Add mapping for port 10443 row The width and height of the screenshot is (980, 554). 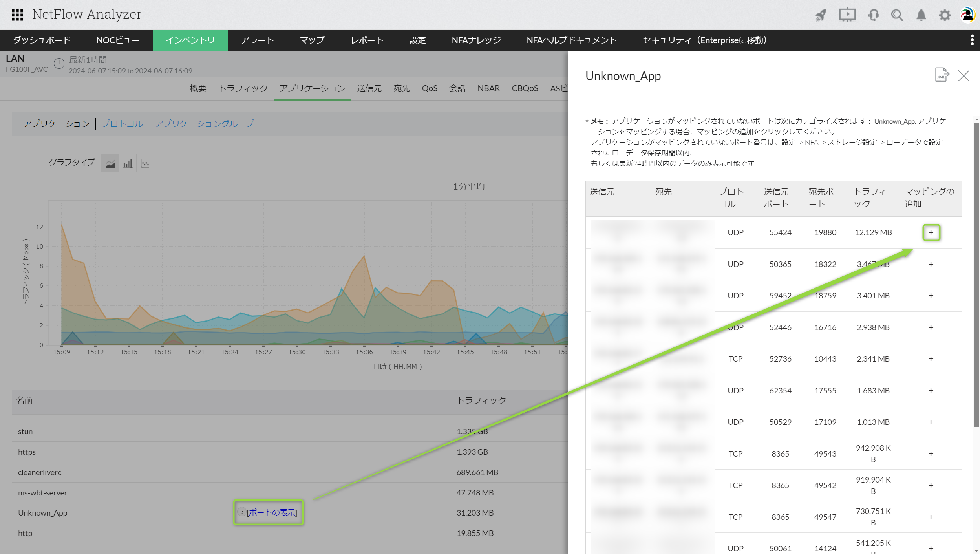[x=931, y=359]
